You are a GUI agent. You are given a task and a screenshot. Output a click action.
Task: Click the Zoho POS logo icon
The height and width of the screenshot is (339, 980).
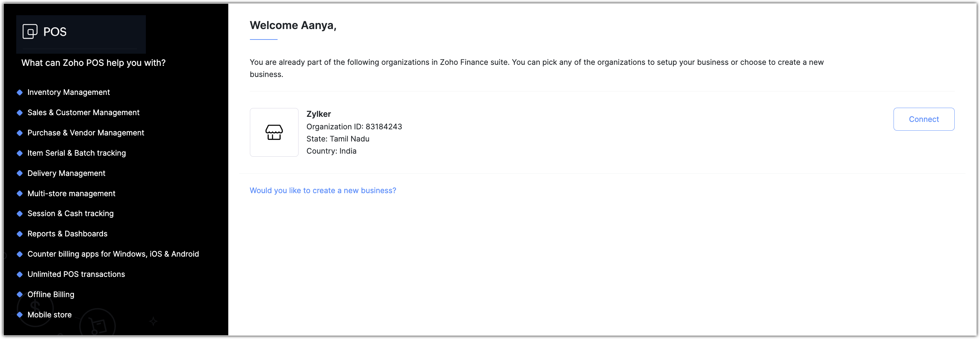point(30,32)
